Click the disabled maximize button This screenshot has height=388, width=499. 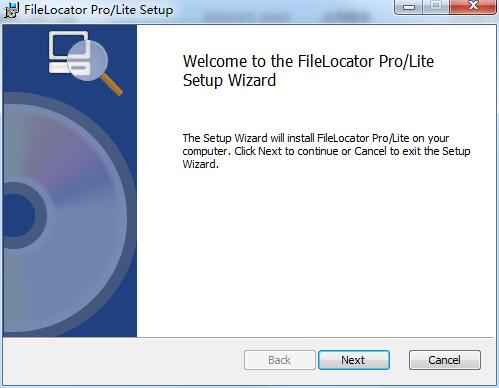[436, 7]
